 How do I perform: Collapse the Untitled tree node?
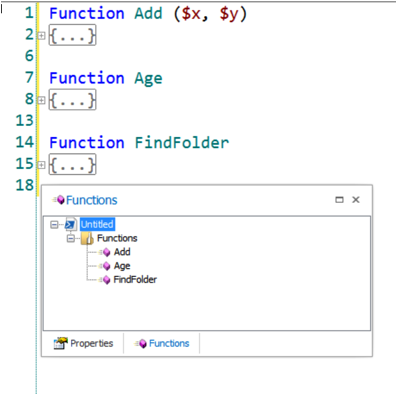(x=54, y=225)
